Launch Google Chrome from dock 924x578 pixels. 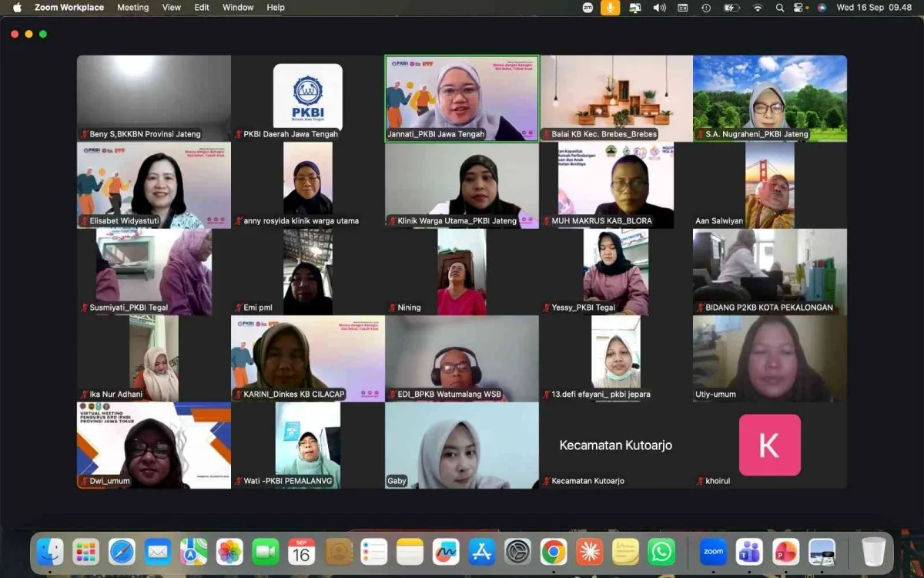[x=554, y=552]
